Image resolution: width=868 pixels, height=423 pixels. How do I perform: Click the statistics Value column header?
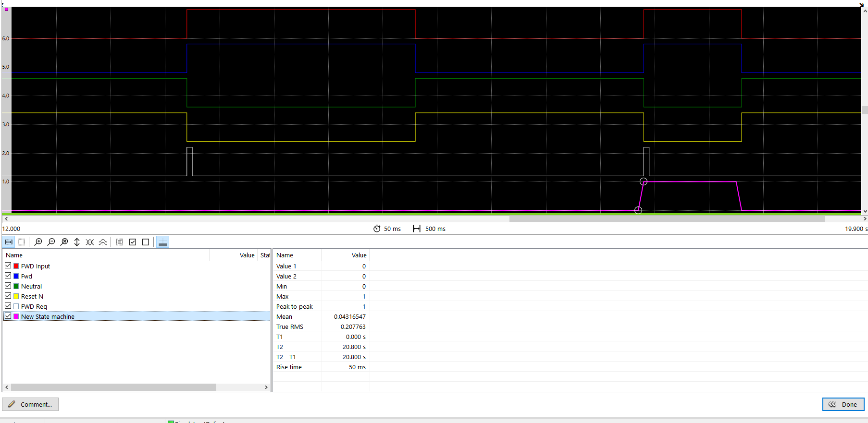tap(346, 255)
